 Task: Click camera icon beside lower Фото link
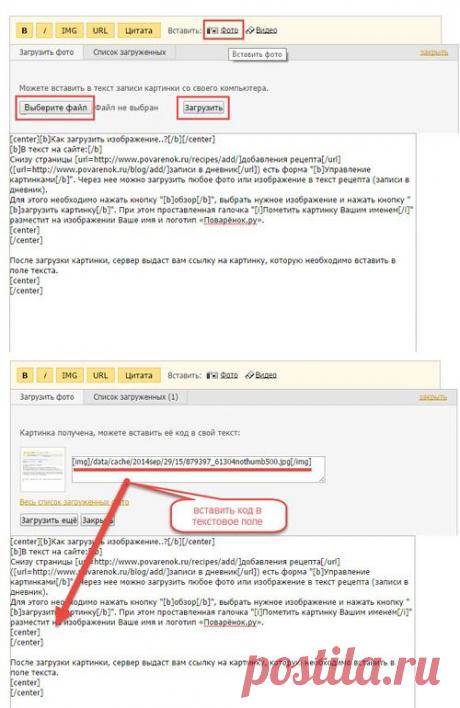click(212, 375)
